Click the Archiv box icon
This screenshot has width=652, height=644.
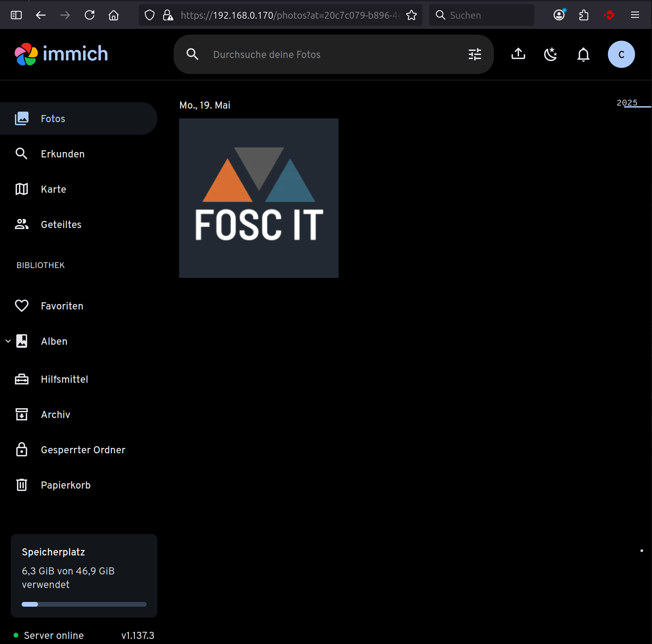coord(22,414)
